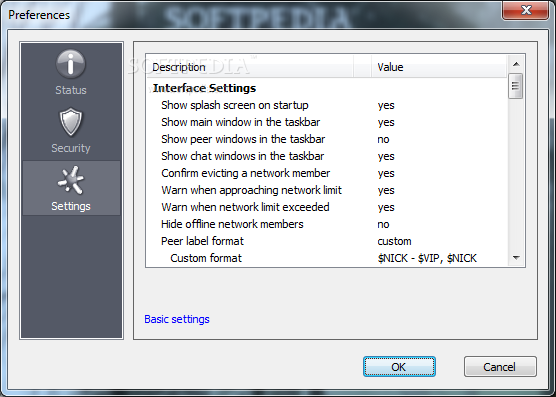Select 'Warn when approaching network limit' row
Screen dimensions: 556x397
[326, 190]
